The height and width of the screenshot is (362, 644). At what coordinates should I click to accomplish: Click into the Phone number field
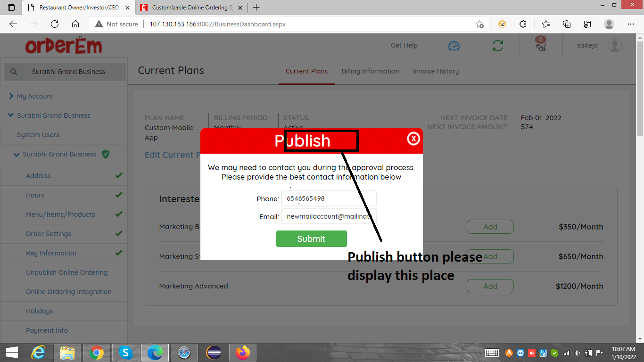tap(329, 198)
